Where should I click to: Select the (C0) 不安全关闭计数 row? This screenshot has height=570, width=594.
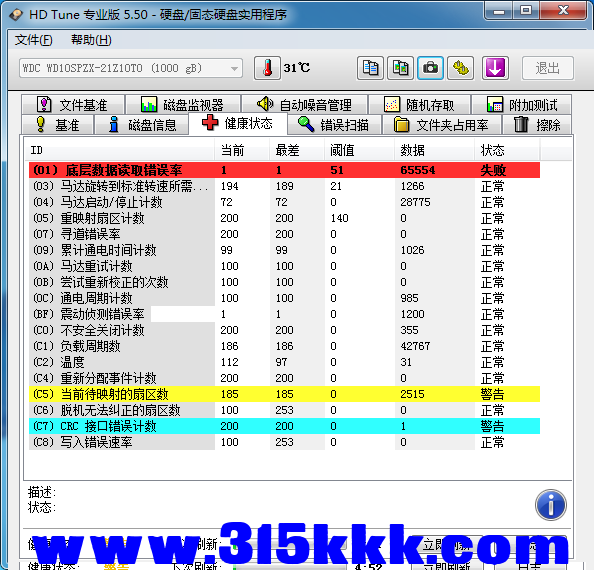click(284, 330)
